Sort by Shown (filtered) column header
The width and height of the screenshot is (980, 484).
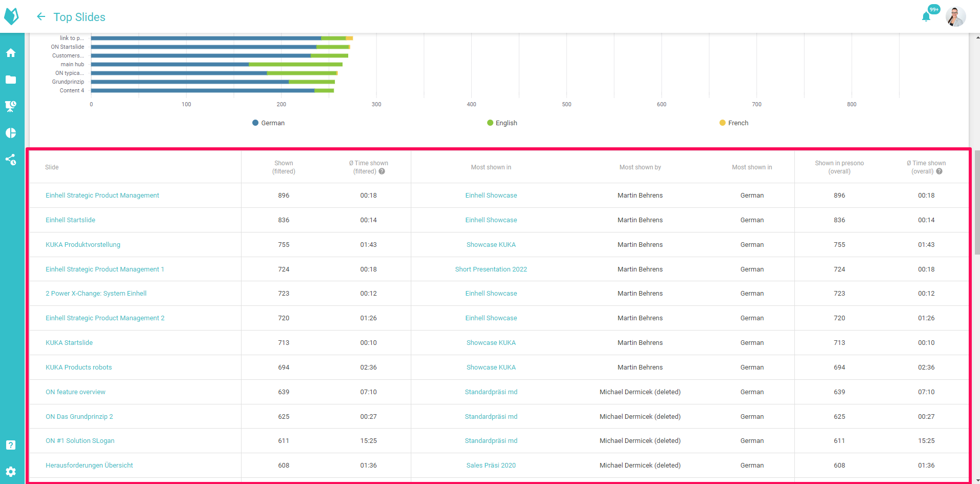pos(284,167)
